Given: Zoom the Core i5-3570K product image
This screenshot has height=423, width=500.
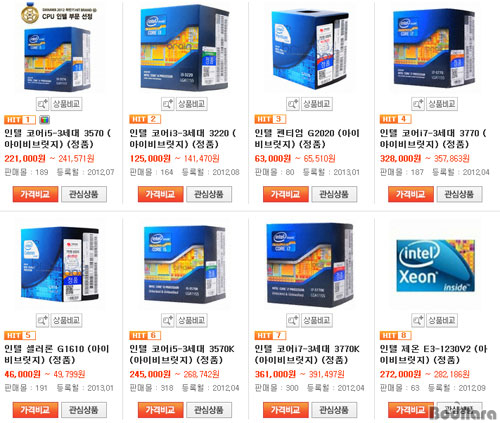Looking at the screenshot, I should 168,320.
